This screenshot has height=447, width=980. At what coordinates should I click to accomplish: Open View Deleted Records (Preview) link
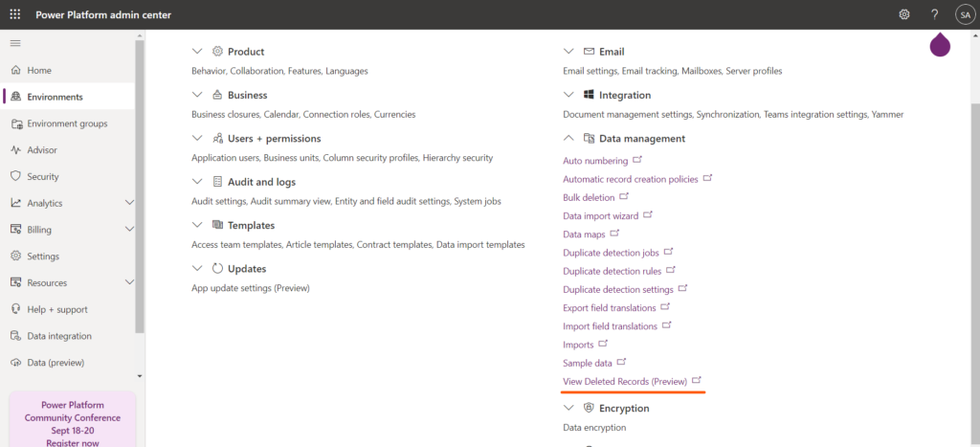tap(625, 381)
